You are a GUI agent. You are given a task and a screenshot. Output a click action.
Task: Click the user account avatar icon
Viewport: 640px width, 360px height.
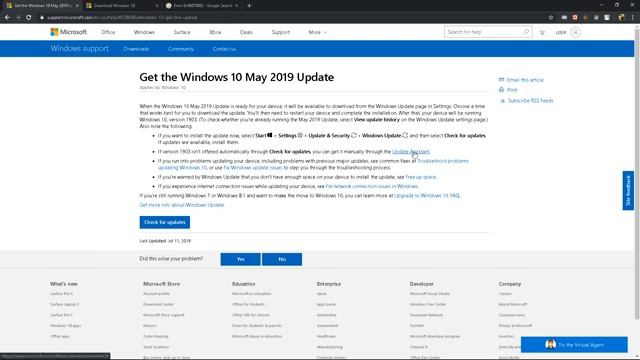(x=575, y=32)
